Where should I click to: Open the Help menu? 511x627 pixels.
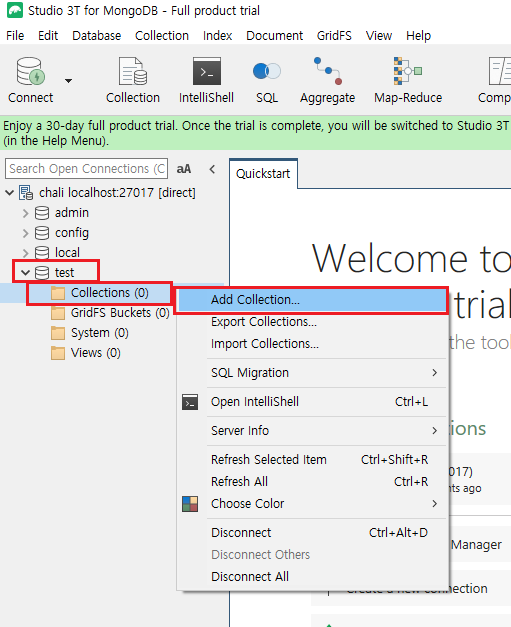pyautogui.click(x=418, y=36)
